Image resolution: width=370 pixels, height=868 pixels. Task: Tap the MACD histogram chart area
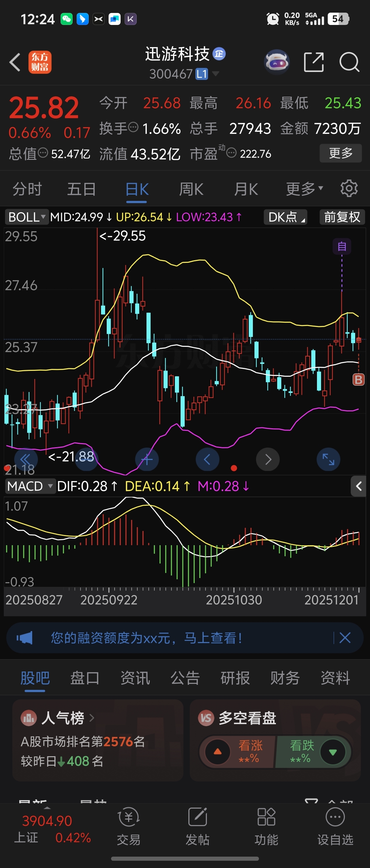(185, 542)
